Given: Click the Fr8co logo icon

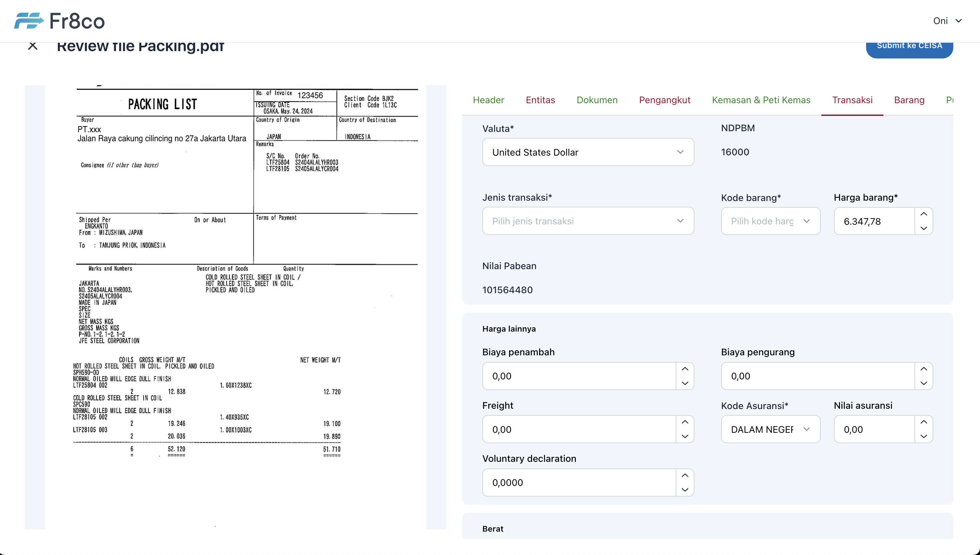Looking at the screenshot, I should click(29, 21).
